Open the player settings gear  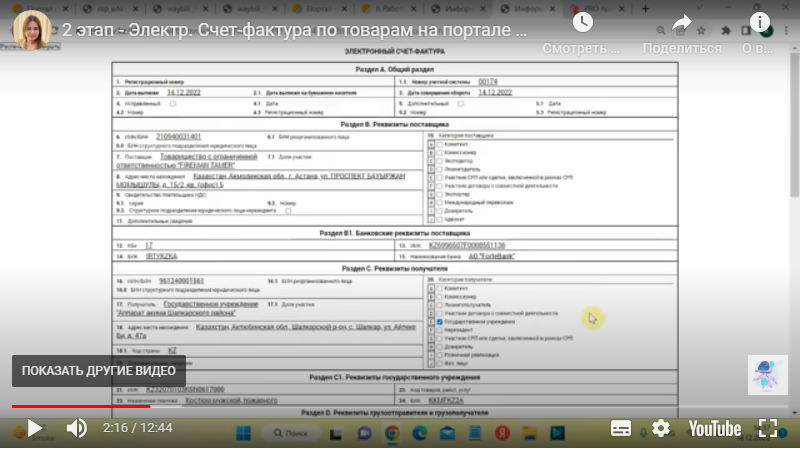coord(661,428)
